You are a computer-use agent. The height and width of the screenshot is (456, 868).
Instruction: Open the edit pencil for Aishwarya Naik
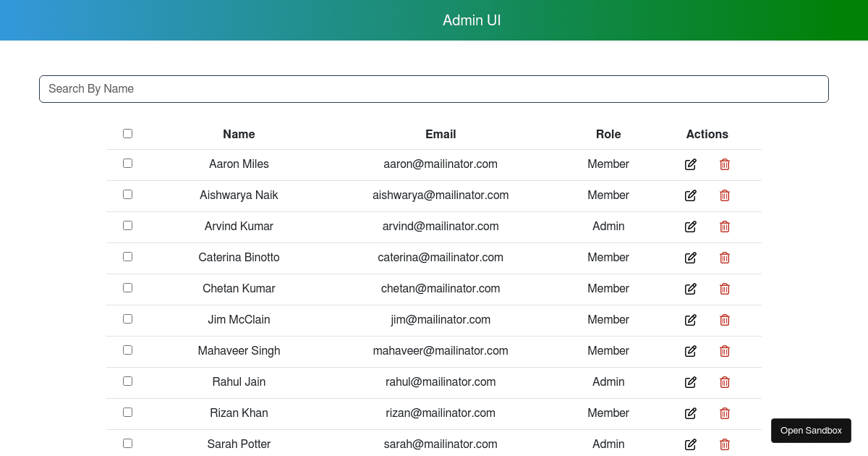tap(690, 195)
